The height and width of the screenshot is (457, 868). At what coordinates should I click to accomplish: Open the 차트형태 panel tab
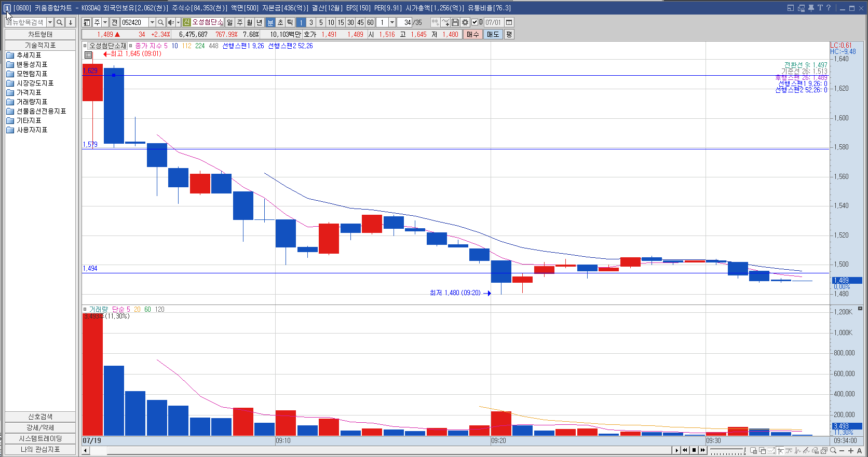(40, 34)
